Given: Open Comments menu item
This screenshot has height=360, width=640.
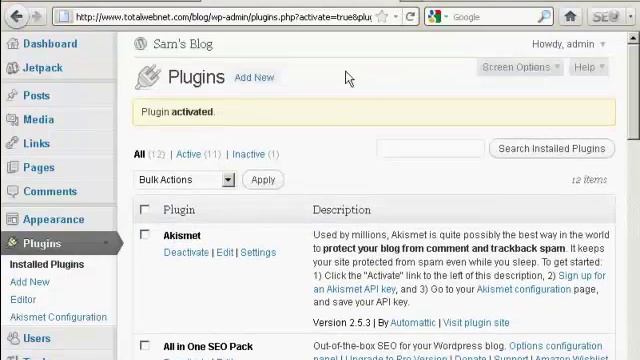Looking at the screenshot, I should [x=50, y=191].
